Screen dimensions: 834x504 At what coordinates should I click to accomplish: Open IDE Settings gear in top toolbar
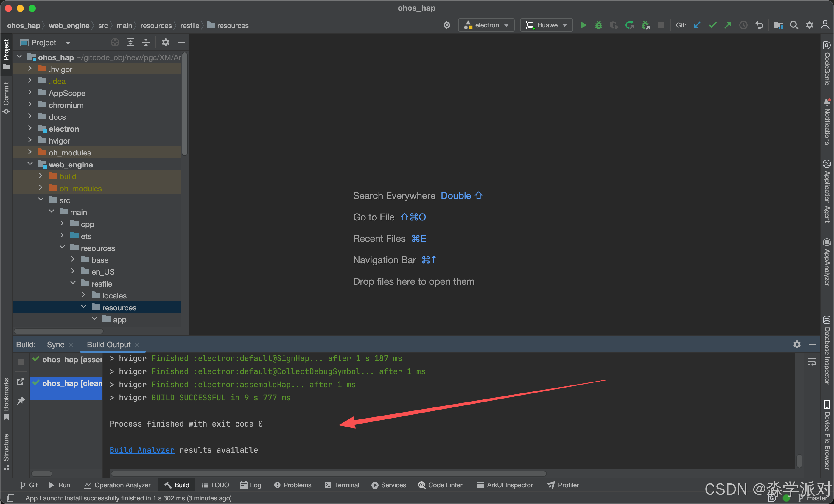tap(809, 25)
